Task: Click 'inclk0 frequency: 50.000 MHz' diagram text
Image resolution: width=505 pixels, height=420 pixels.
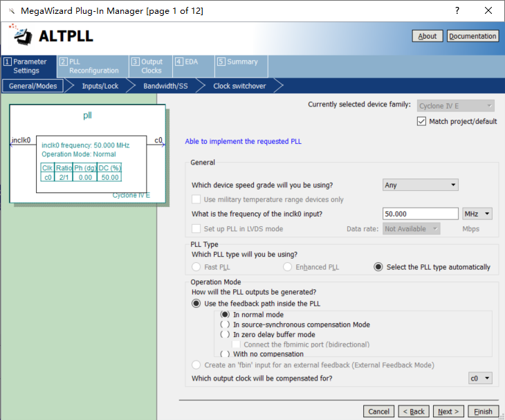Action: 86,145
